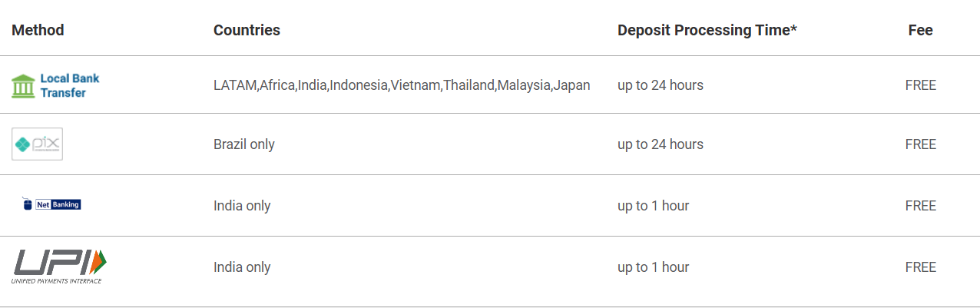This screenshot has width=980, height=308.
Task: Click the Countries column header
Action: [x=247, y=30]
